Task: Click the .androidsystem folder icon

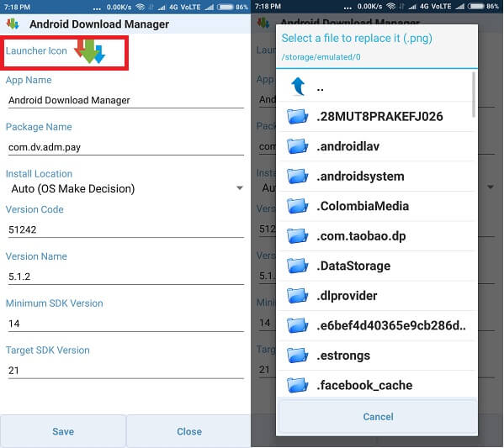Action: 297,176
